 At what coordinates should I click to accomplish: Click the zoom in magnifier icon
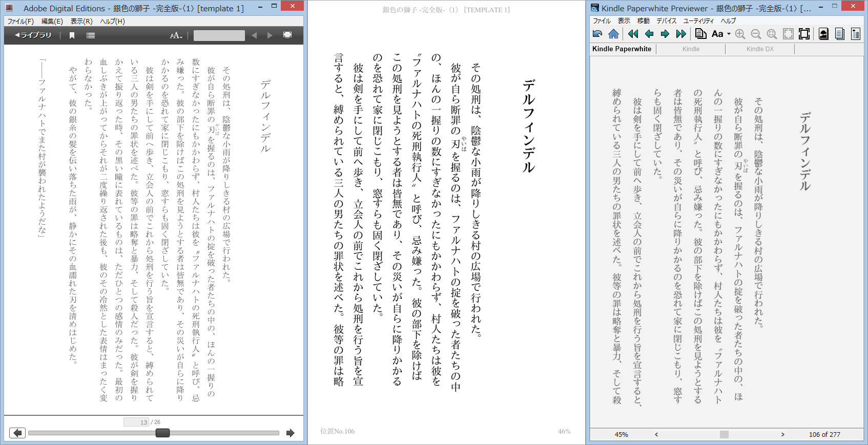(740, 34)
